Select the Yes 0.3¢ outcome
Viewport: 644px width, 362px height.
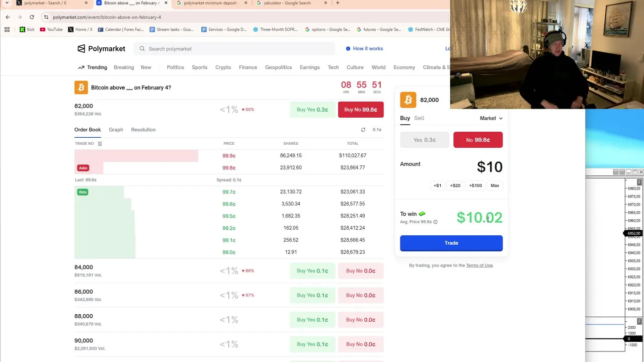pos(425,140)
